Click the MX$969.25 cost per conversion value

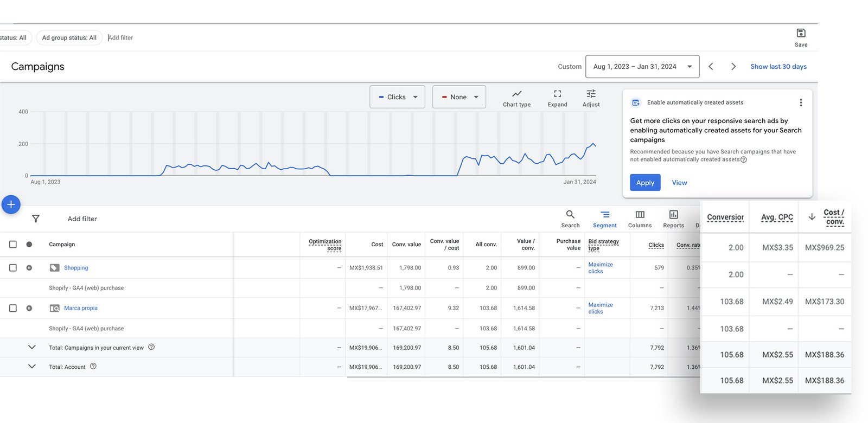825,247
